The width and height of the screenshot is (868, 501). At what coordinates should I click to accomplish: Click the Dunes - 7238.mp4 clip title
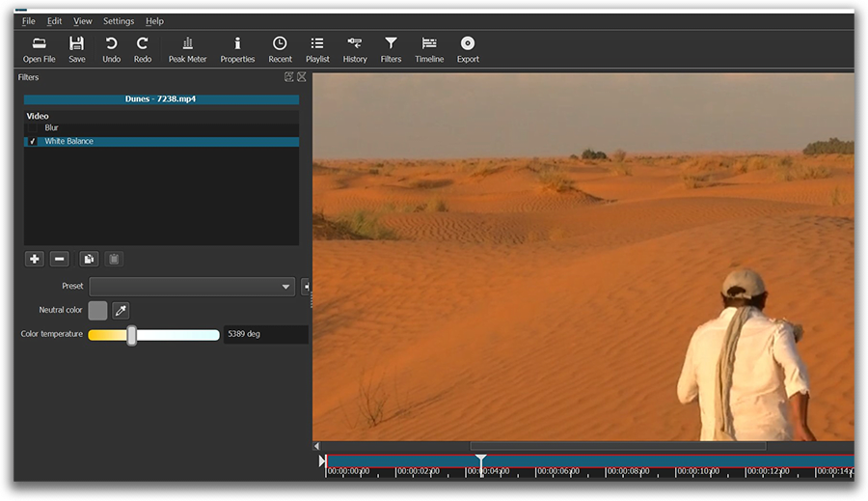[160, 99]
